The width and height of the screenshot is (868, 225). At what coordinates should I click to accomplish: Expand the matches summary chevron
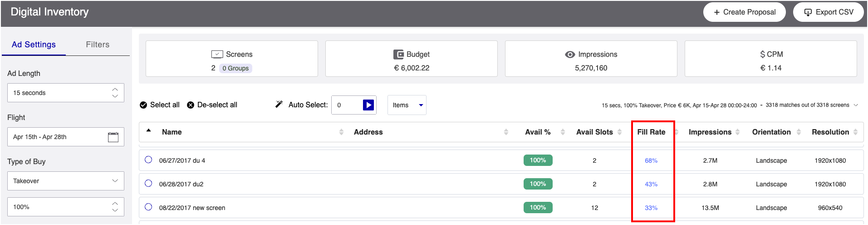click(x=856, y=105)
